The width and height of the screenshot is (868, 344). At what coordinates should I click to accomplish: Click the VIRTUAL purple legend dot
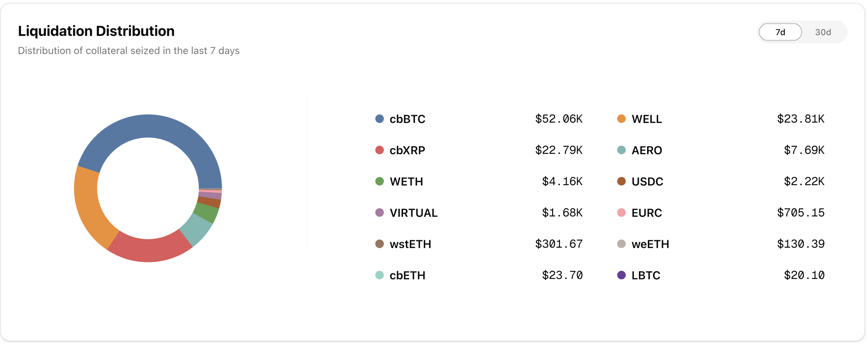[x=380, y=213]
